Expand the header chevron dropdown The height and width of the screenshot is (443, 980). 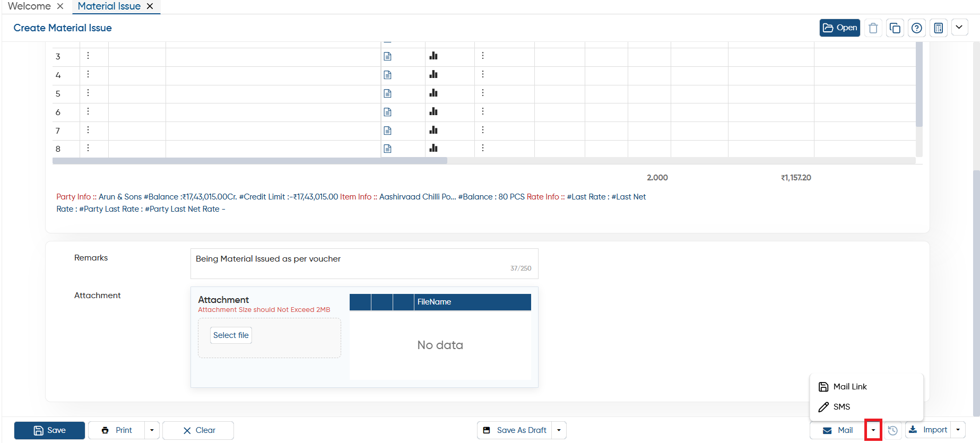tap(959, 28)
